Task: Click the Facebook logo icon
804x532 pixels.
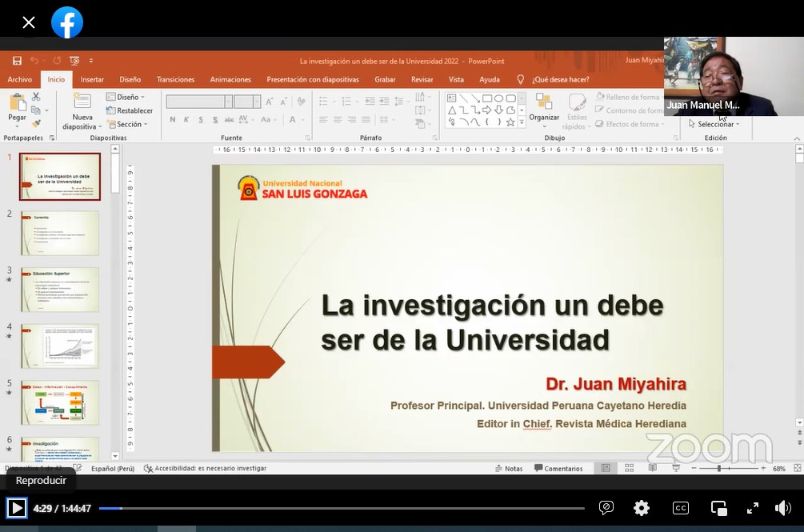Action: tap(67, 22)
